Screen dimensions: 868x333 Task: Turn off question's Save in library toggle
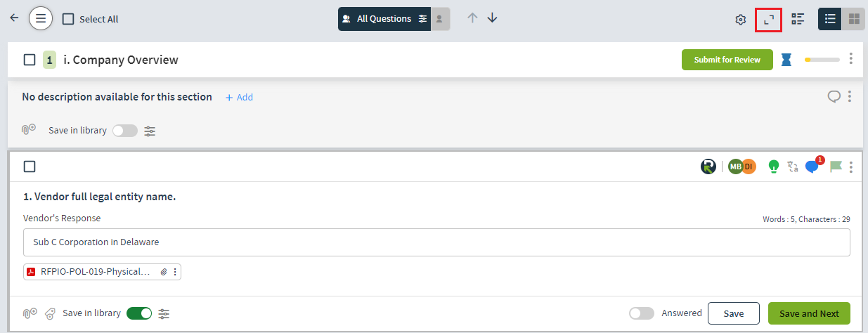139,313
